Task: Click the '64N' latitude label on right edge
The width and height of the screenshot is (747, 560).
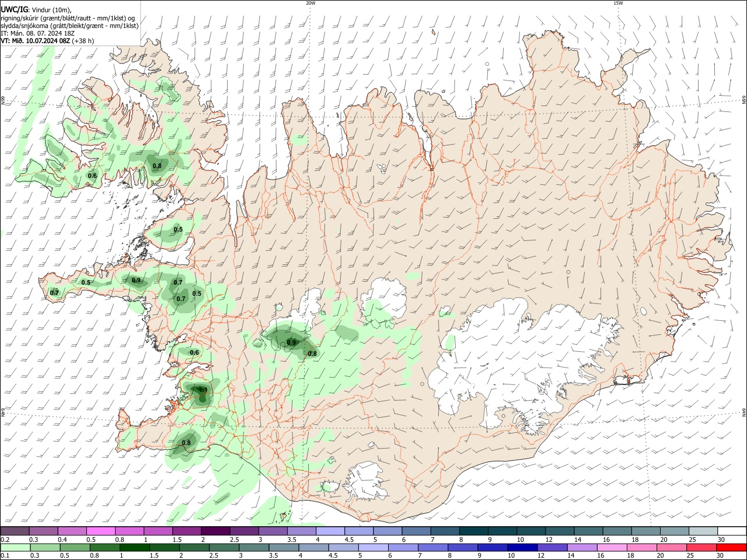Action: 744,413
